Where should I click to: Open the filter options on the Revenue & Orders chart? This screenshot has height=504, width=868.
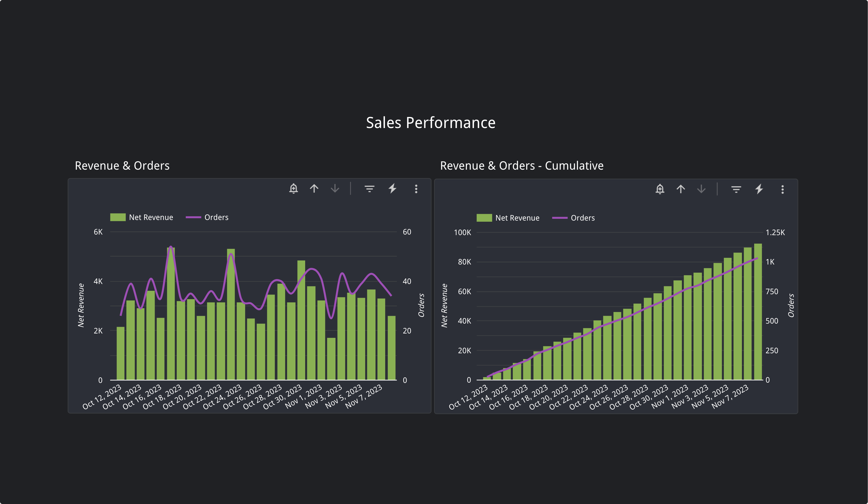[369, 189]
